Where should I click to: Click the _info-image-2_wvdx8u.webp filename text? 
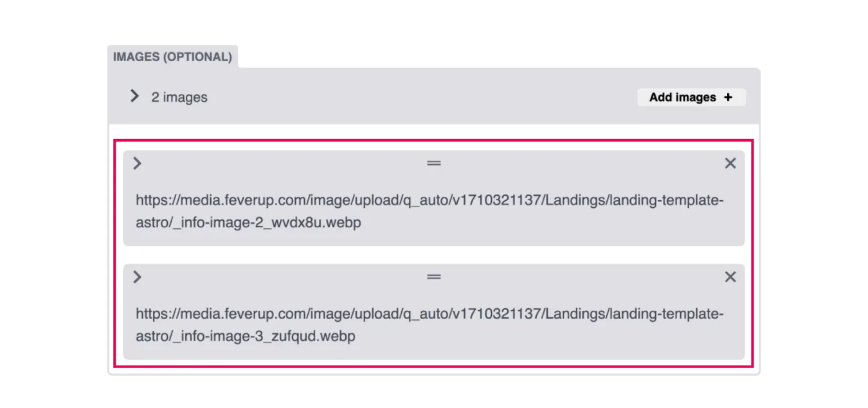pos(265,223)
